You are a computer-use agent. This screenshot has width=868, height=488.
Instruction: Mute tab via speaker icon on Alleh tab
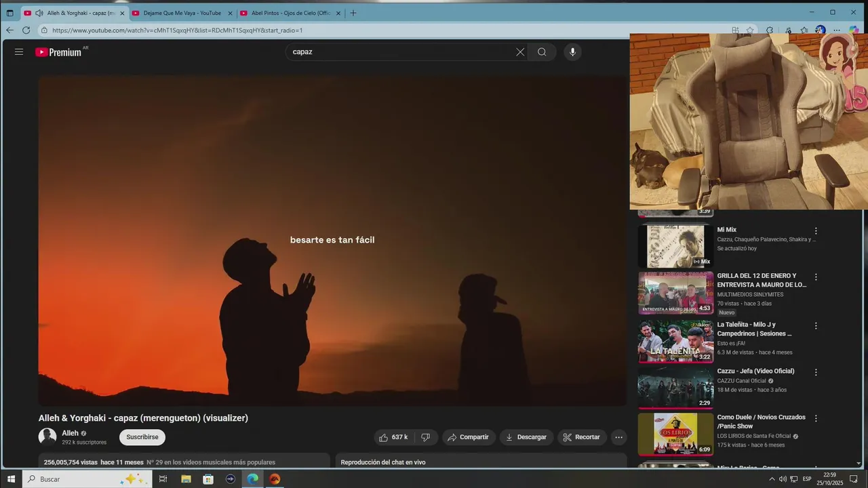coord(39,13)
